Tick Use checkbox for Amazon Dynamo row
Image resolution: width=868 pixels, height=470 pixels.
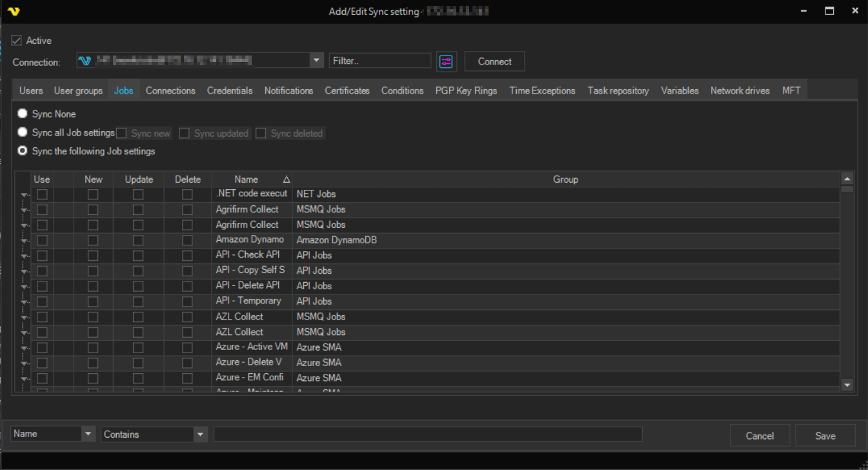[x=42, y=240]
